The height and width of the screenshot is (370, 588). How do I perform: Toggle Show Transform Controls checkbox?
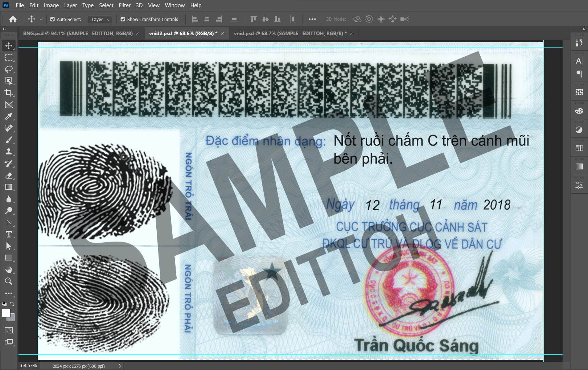pyautogui.click(x=123, y=19)
